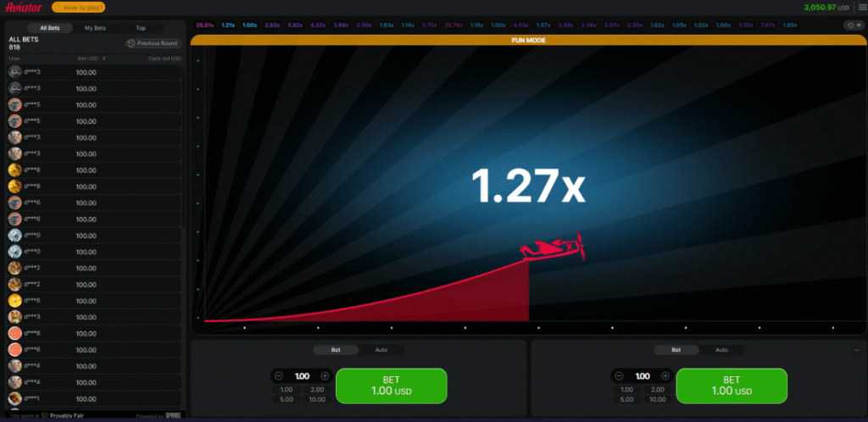This screenshot has height=422, width=868.
Task: Select Auto tab in first bet panel
Action: (x=381, y=349)
